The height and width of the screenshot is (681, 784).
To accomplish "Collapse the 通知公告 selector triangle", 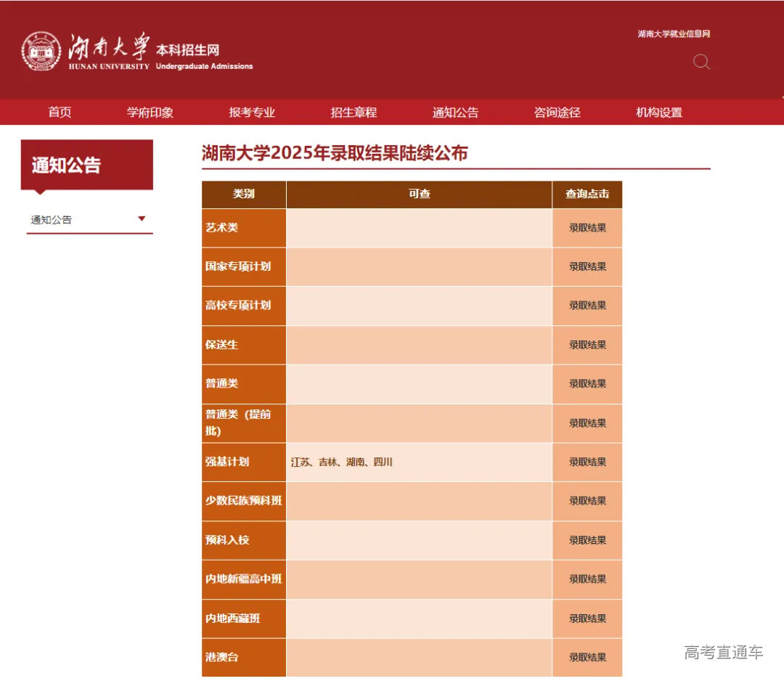I will pyautogui.click(x=142, y=219).
